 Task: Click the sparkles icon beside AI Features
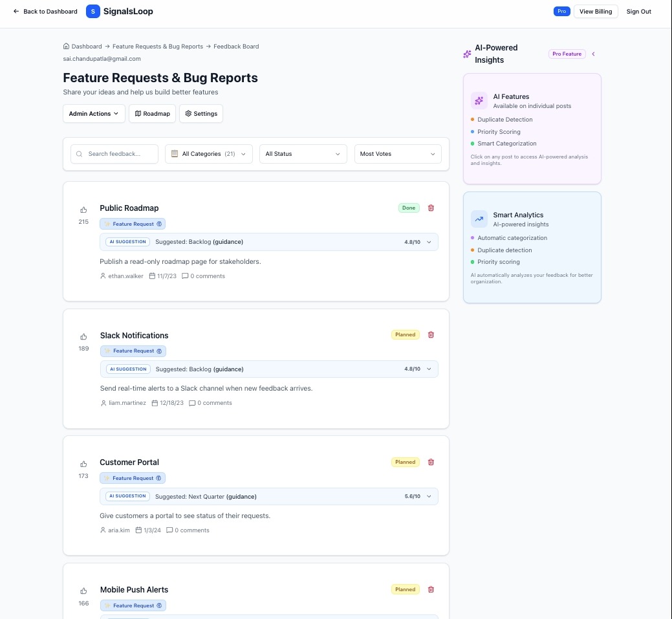[x=479, y=101]
